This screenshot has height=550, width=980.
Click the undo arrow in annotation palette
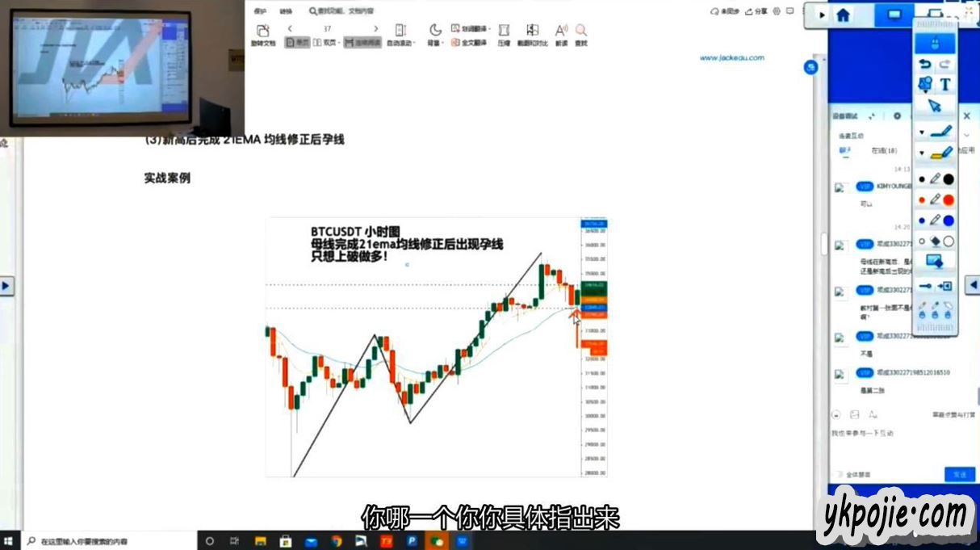925,65
